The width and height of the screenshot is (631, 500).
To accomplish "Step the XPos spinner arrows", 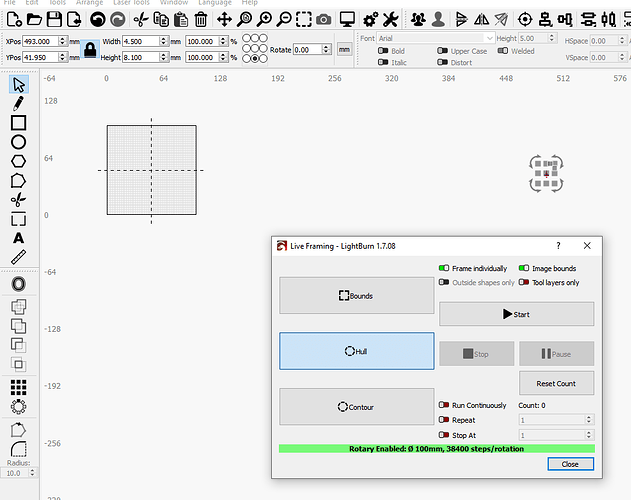I will point(62,41).
